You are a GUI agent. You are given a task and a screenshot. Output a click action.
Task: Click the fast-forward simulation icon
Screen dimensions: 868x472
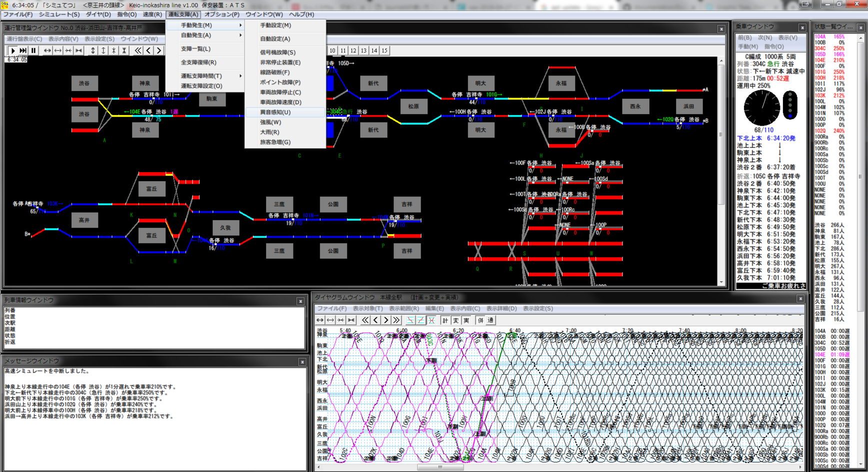[23, 51]
